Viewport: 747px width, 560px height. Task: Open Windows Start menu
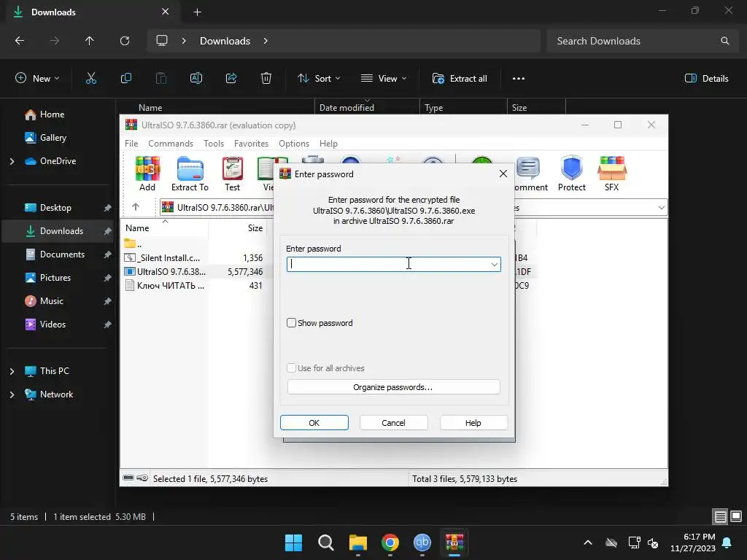(293, 542)
